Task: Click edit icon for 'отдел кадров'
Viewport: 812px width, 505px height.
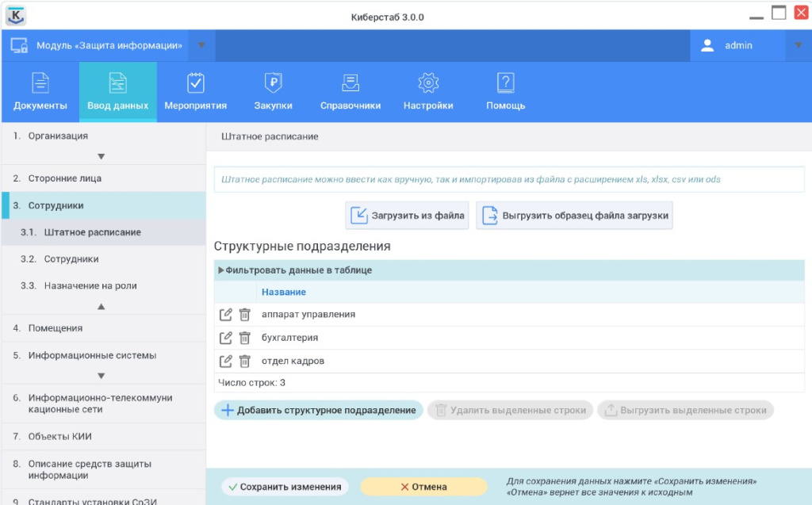Action: click(225, 362)
